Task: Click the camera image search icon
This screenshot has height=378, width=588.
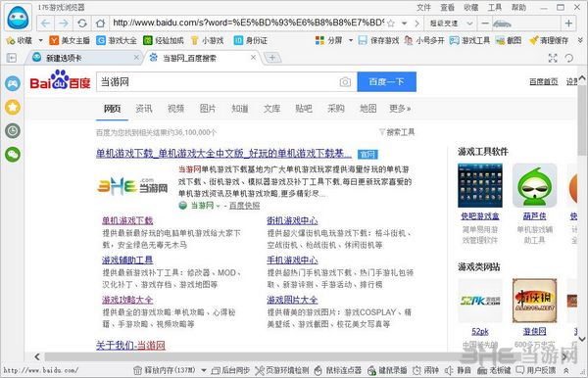Action: [345, 82]
